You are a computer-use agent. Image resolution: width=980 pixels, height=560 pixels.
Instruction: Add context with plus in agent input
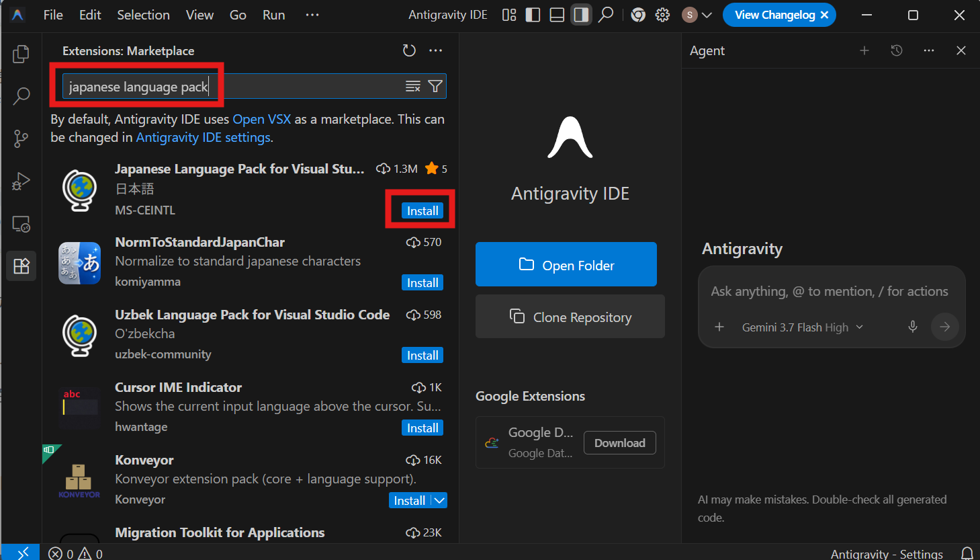coord(719,327)
